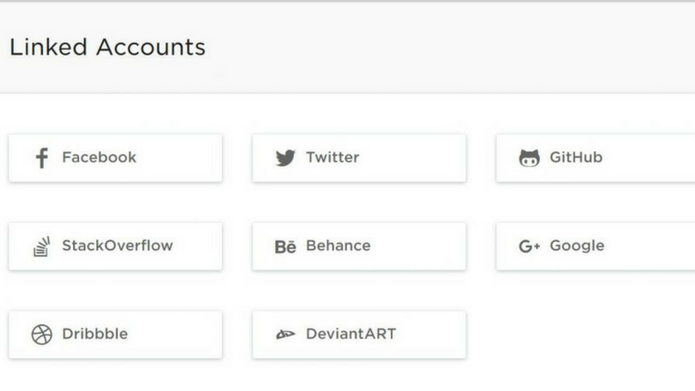Click the 'Twitter' text label
695x391 pixels.
[332, 157]
